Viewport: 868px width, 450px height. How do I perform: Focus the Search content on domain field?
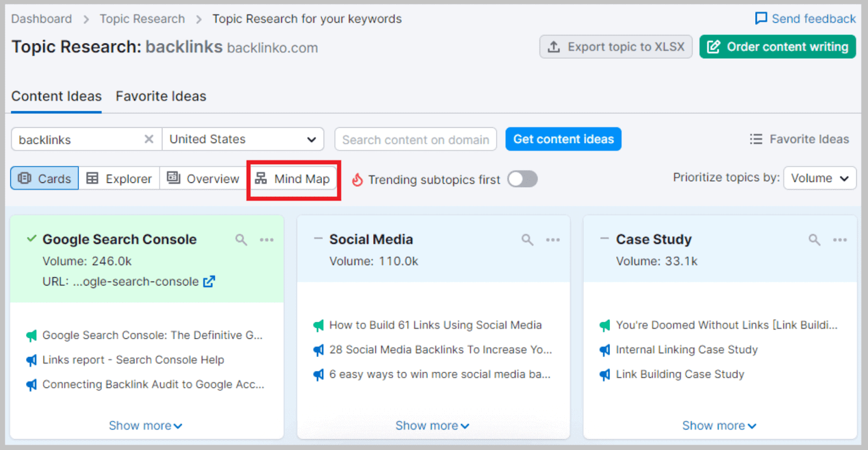point(416,140)
